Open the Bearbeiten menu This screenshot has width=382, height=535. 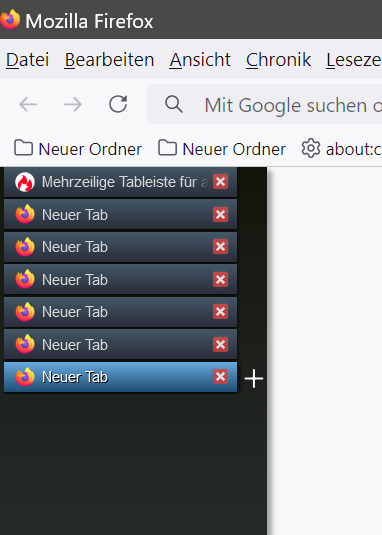point(109,60)
